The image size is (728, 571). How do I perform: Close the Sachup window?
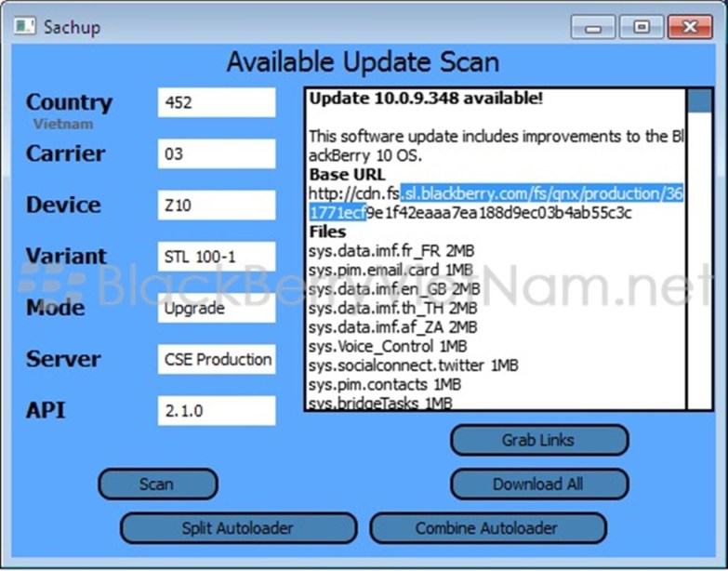691,27
